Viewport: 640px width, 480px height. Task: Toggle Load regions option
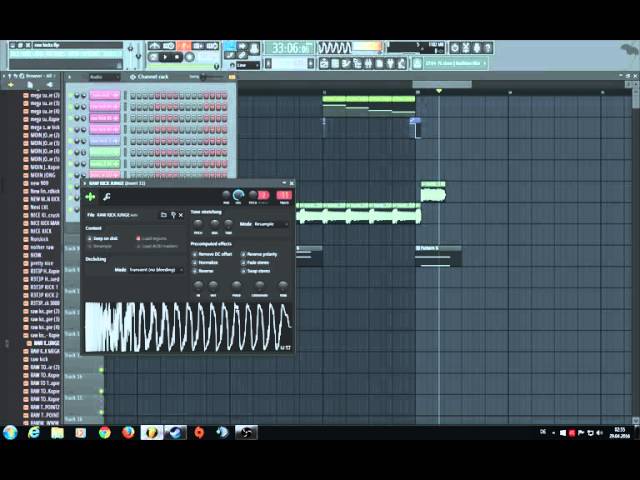point(151,238)
